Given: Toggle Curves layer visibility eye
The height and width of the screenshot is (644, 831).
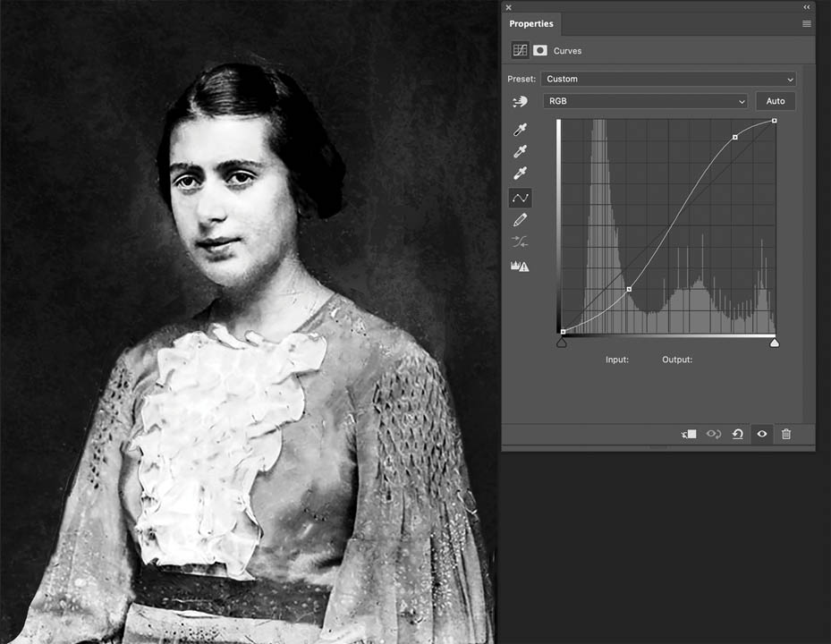Looking at the screenshot, I should pyautogui.click(x=762, y=434).
